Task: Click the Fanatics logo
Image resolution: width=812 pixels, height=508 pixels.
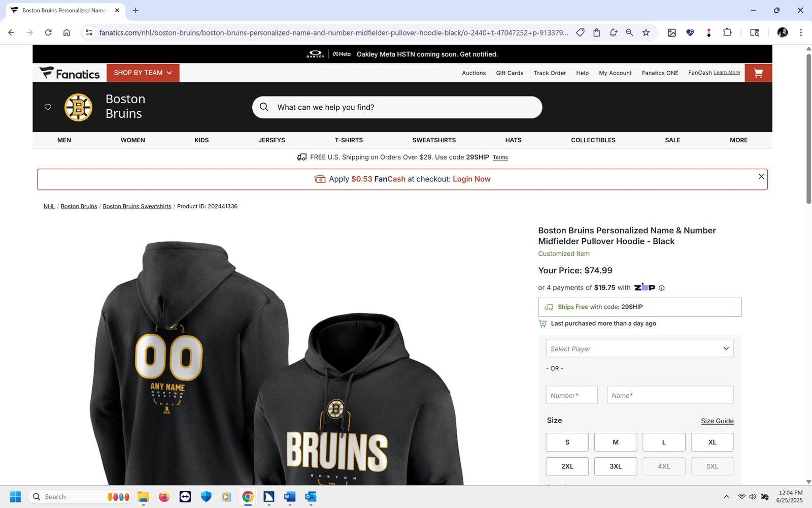Action: pyautogui.click(x=70, y=73)
